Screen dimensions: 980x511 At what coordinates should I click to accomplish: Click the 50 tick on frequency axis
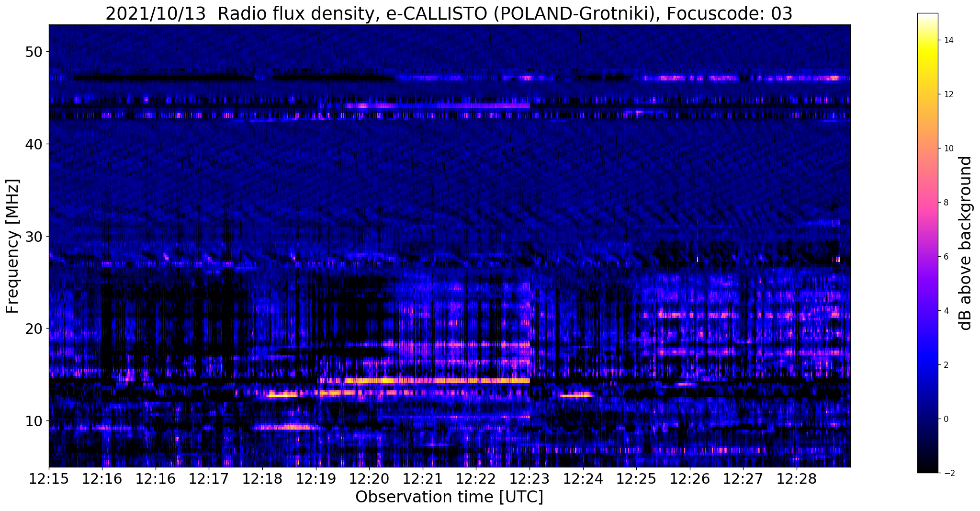35,52
